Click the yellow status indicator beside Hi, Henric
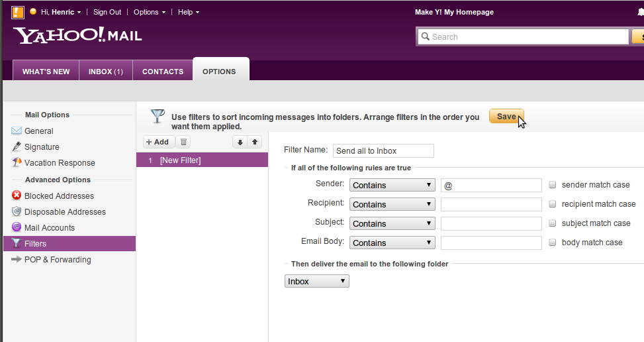Viewport: 644px width, 342px height. pyautogui.click(x=33, y=11)
